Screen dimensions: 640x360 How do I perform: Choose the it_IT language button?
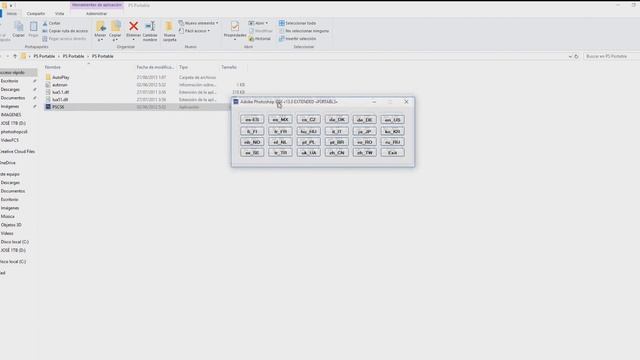pos(337,131)
